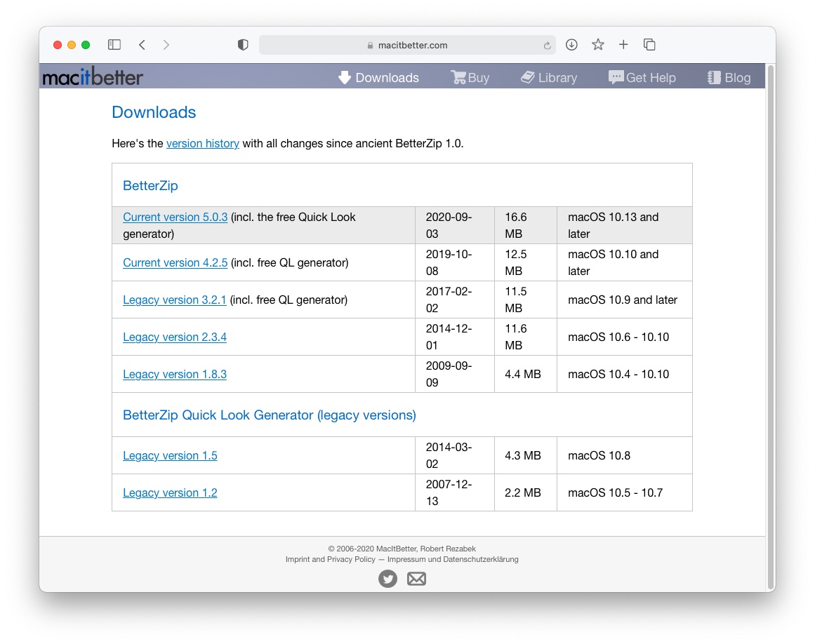Select the macOS 10.9 and later cell
Viewport: 815px width, 644px height.
tap(624, 300)
